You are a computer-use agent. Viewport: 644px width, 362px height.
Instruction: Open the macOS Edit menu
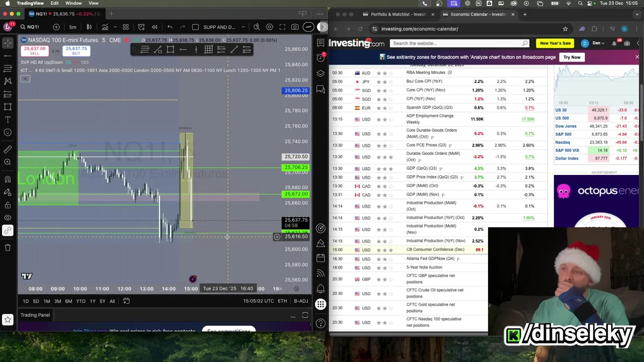coord(54,3)
